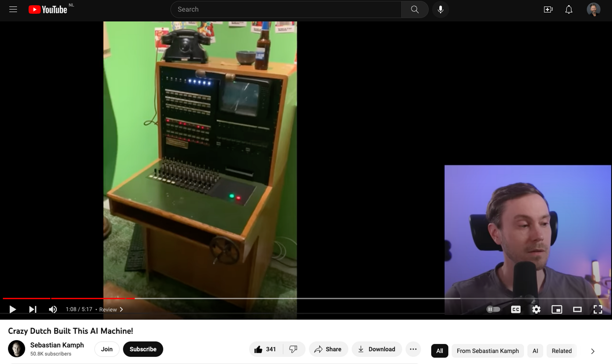Enable the miniplayer mode
The height and width of the screenshot is (364, 612).
[557, 309]
